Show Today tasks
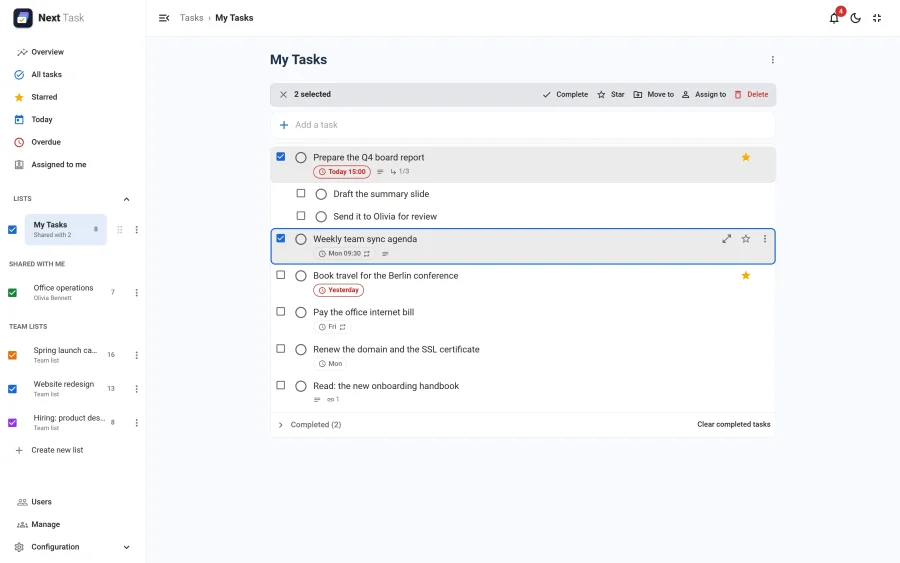This screenshot has width=900, height=563. click(x=42, y=119)
